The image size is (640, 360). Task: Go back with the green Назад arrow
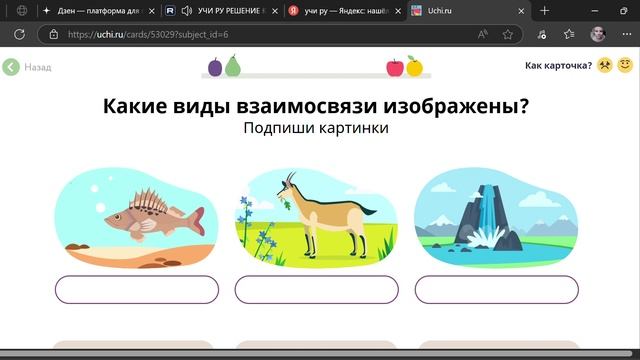pyautogui.click(x=11, y=67)
